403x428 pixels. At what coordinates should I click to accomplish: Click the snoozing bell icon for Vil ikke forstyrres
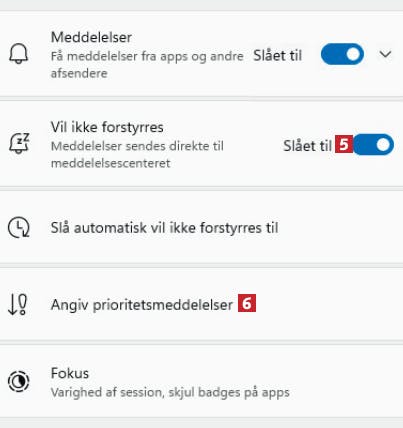coord(19,143)
